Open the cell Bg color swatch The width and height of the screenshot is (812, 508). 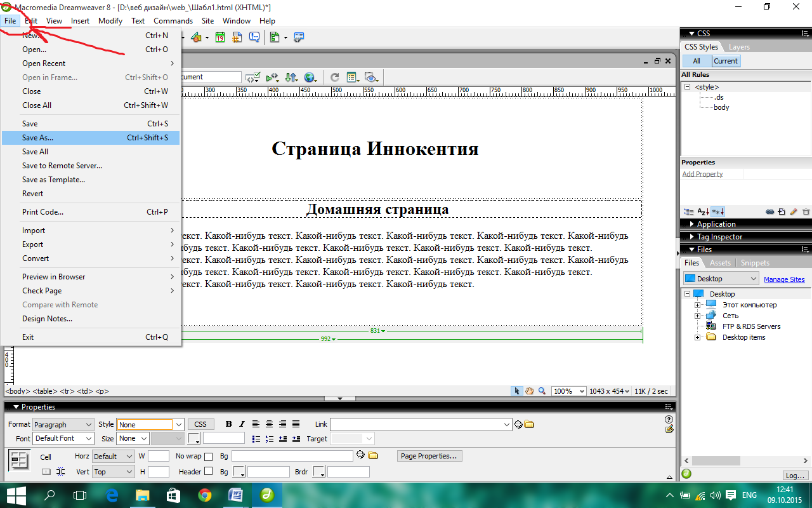click(239, 472)
